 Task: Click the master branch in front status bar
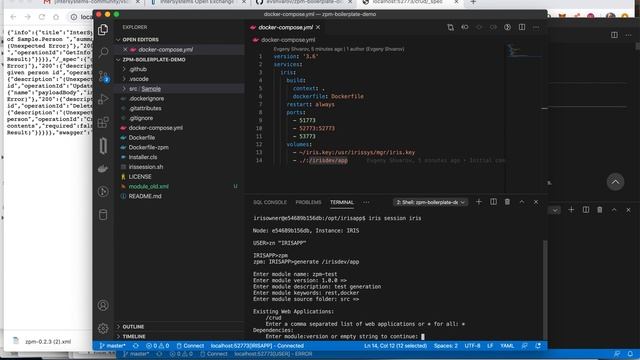click(x=113, y=346)
